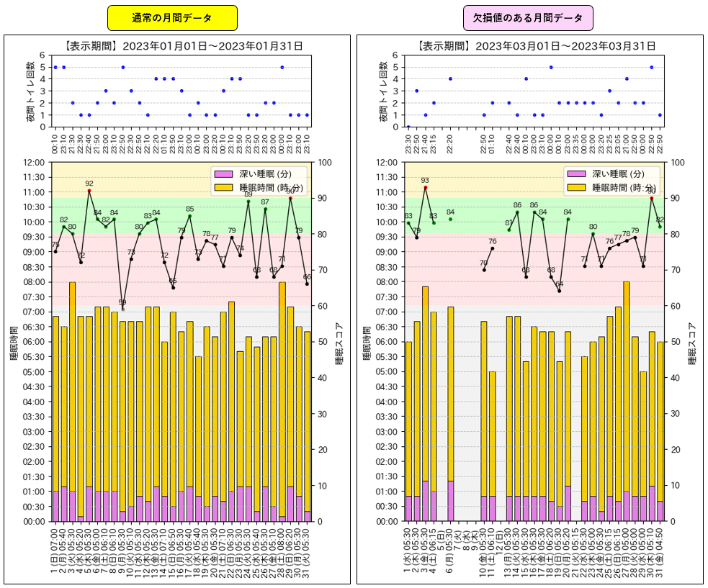Click the 睡眠スコア axis label in January chart

pyautogui.click(x=339, y=343)
